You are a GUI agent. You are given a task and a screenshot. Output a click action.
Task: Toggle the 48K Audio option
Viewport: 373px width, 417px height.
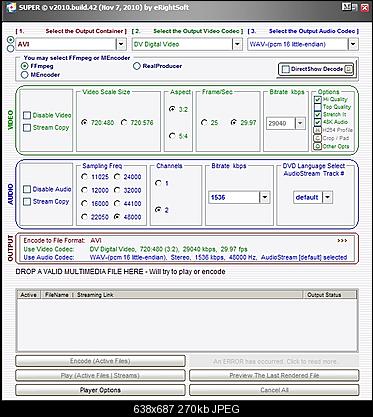point(318,122)
